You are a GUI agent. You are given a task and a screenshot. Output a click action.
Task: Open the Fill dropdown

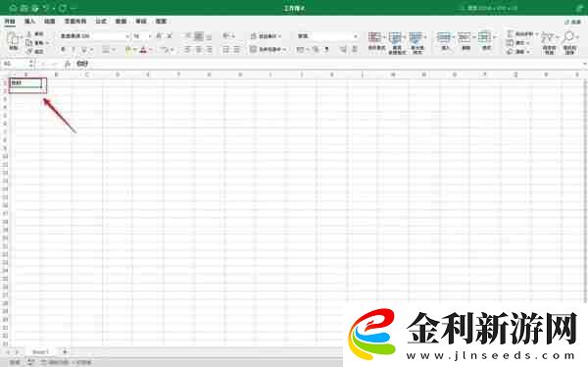click(517, 43)
